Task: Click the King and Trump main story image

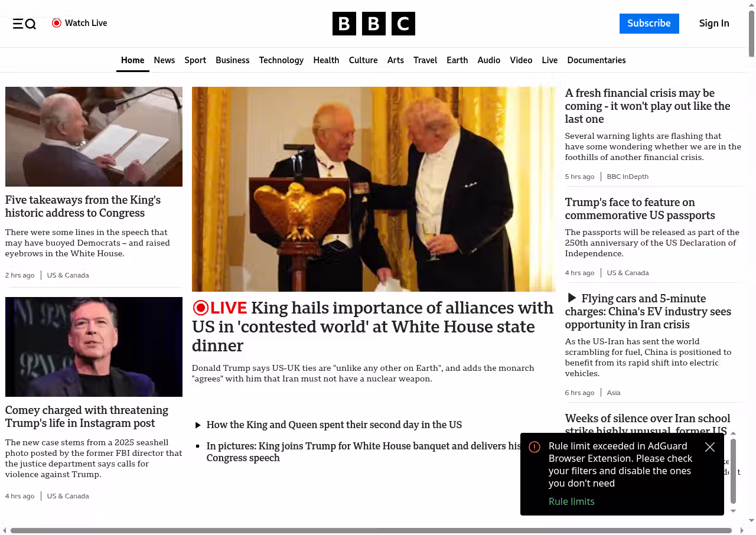Action: click(x=374, y=189)
